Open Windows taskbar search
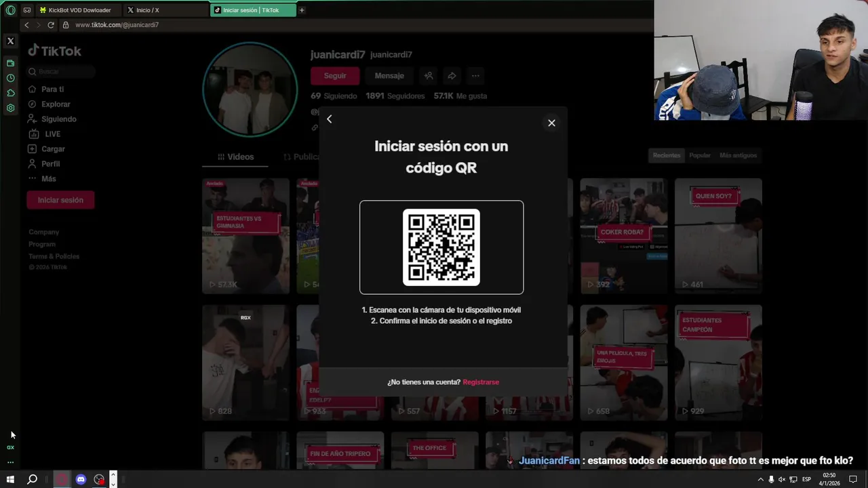The width and height of the screenshot is (868, 488). [x=32, y=479]
